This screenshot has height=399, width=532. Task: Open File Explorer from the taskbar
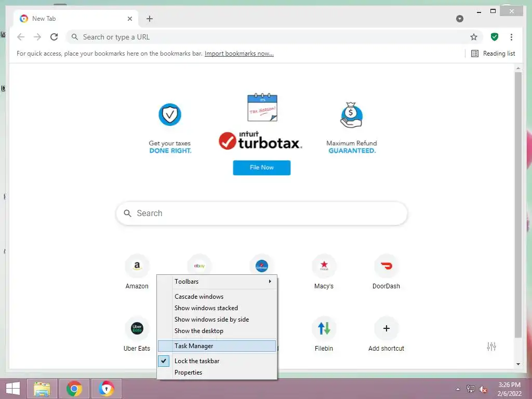pos(42,389)
